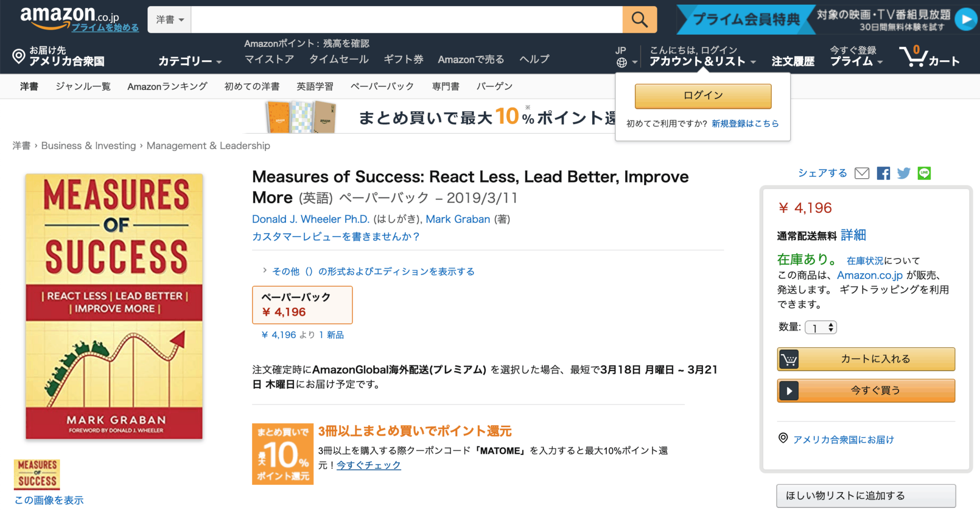
Task: Expand other formats and editions
Action: point(373,272)
